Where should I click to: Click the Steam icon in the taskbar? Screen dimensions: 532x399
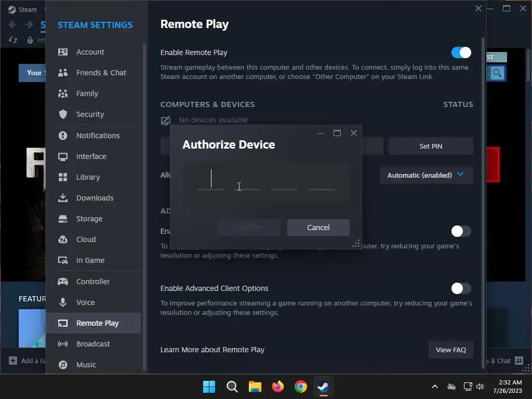click(x=323, y=387)
